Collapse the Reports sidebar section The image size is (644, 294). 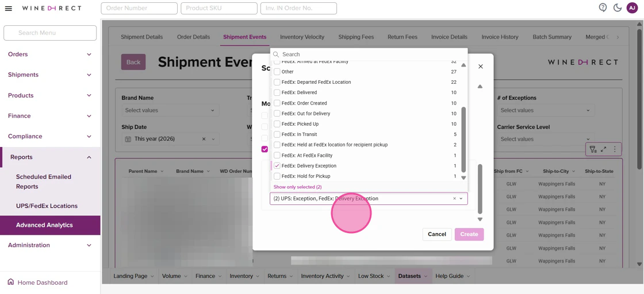(50, 157)
